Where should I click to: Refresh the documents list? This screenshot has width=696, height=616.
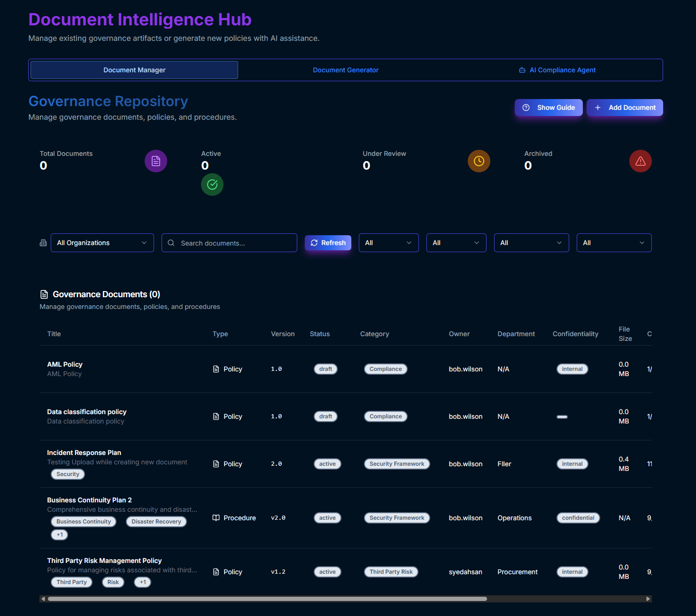pyautogui.click(x=328, y=243)
